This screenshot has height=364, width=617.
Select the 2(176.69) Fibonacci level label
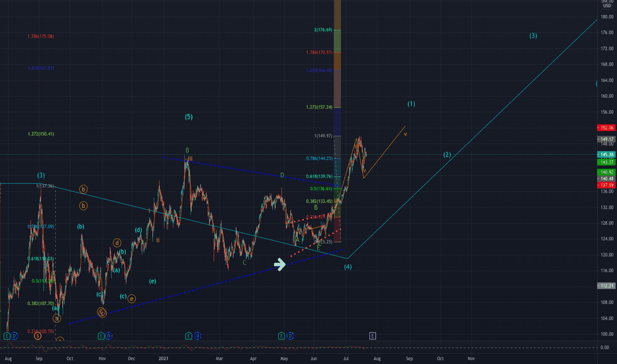click(323, 30)
